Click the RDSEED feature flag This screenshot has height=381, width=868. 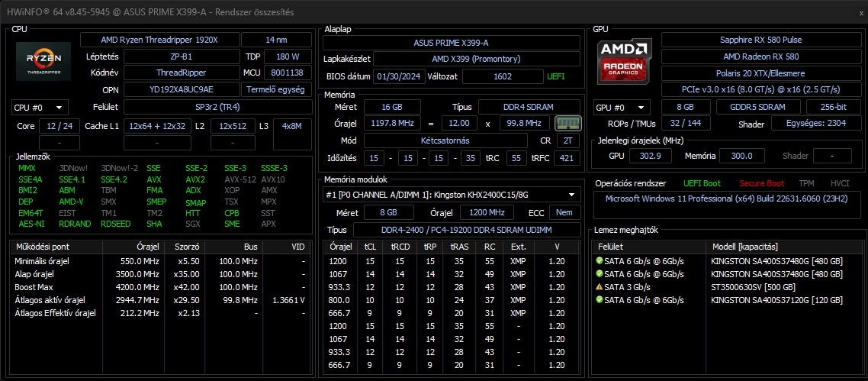coord(115,224)
